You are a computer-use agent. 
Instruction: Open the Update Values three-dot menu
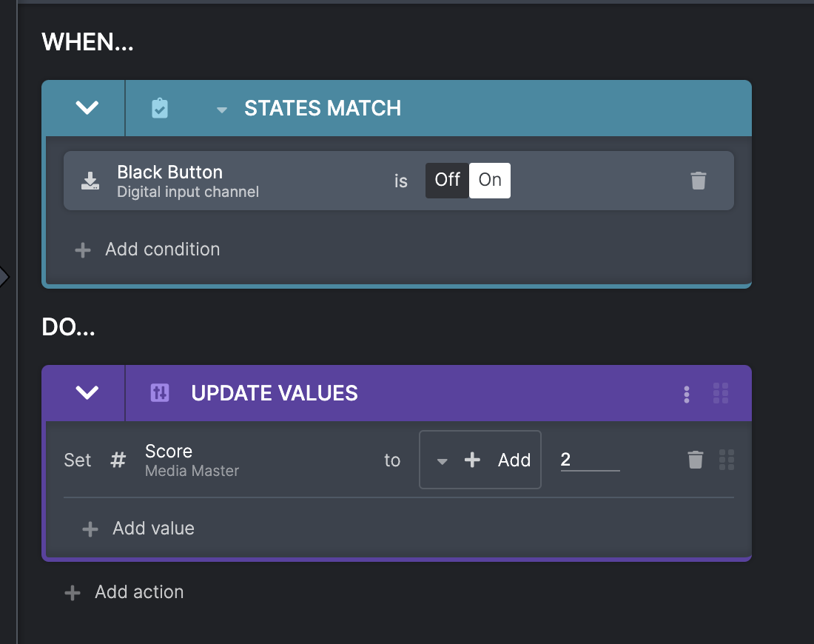click(686, 395)
